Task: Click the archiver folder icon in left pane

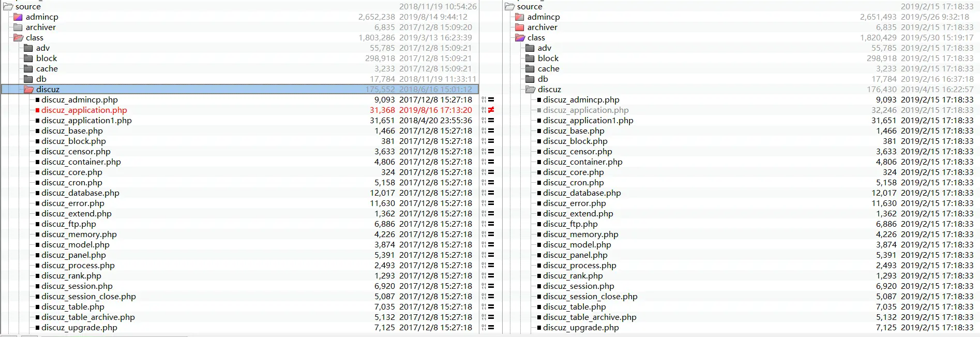Action: point(18,27)
